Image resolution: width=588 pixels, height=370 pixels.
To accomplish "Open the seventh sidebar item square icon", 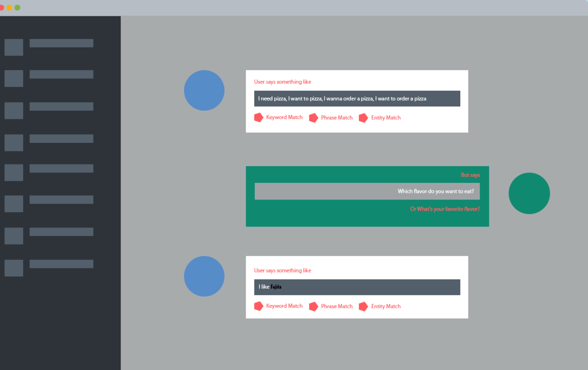I will click(x=14, y=236).
